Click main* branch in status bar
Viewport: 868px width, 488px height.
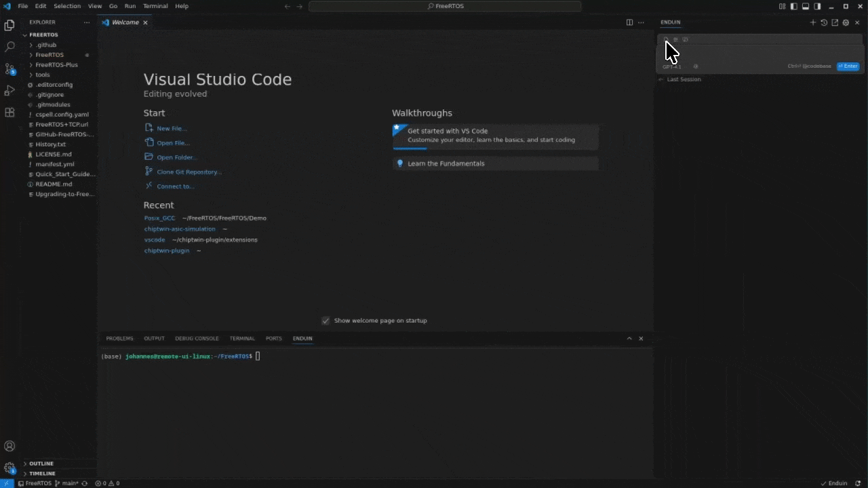(66, 483)
